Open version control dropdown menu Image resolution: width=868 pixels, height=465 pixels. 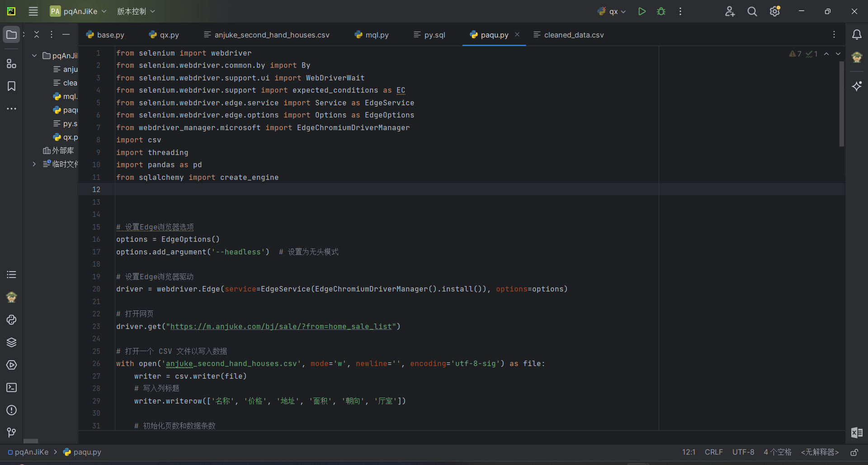[136, 11]
